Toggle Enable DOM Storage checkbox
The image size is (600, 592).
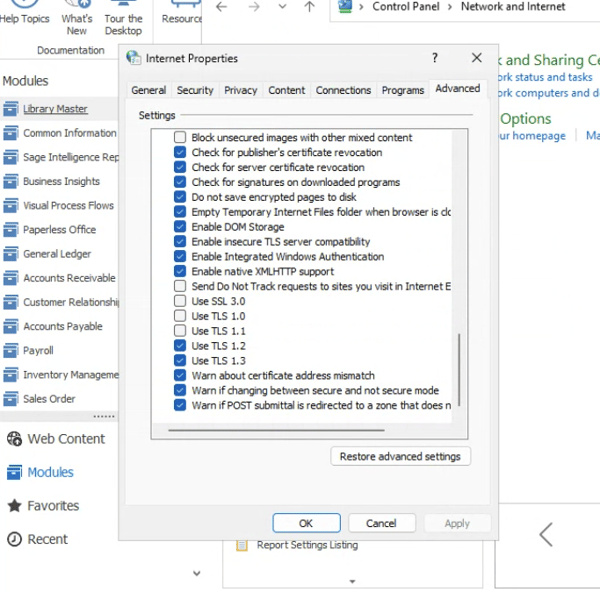180,227
